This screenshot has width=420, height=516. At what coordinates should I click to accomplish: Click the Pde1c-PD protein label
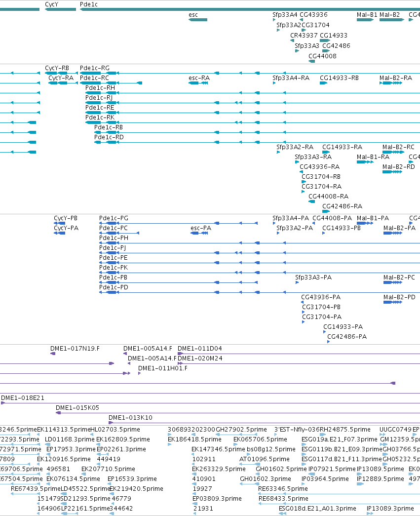(x=114, y=287)
